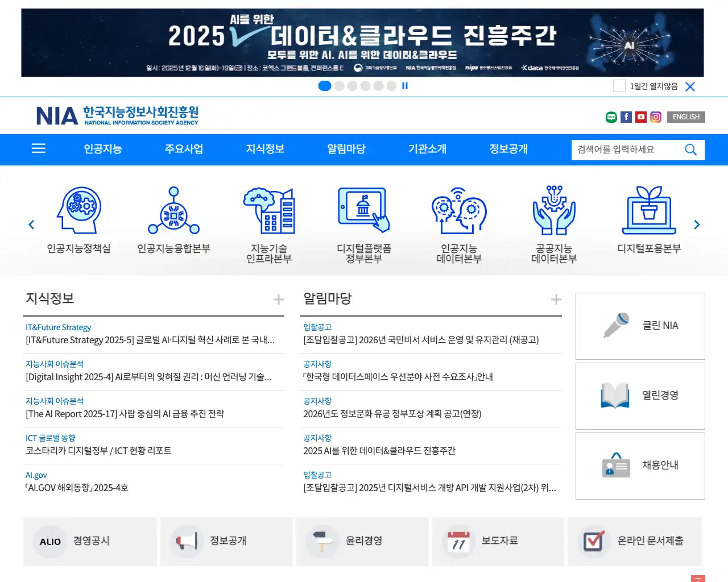The image size is (728, 582).
Task: Pause the banner slideshow rotation
Action: [404, 86]
